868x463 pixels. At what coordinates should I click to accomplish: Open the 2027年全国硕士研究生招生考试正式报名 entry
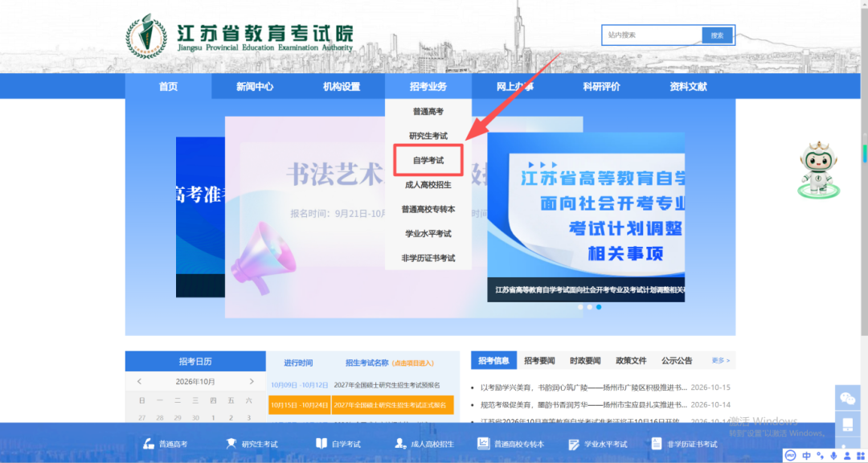(x=391, y=405)
